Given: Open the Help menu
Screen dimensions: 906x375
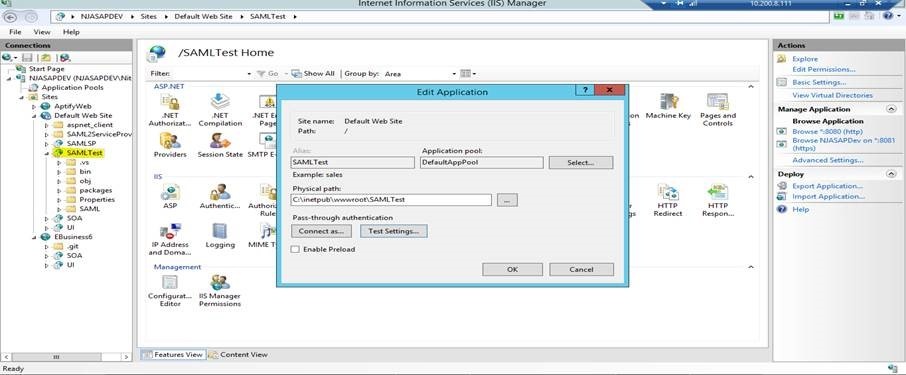Looking at the screenshot, I should [71, 32].
